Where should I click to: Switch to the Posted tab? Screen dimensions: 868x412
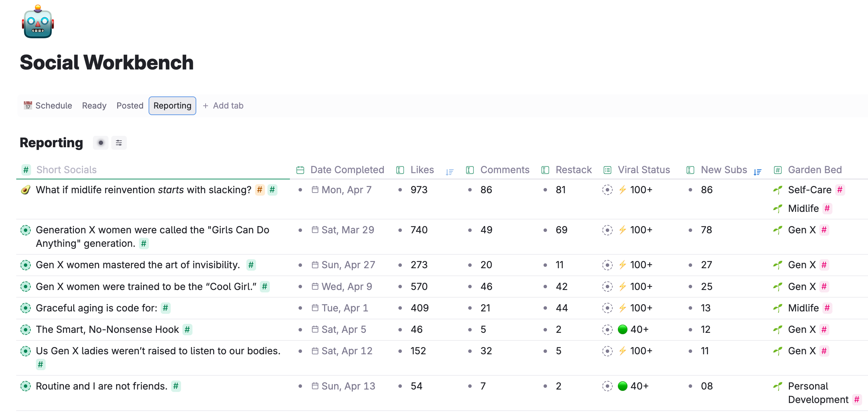[x=130, y=106]
